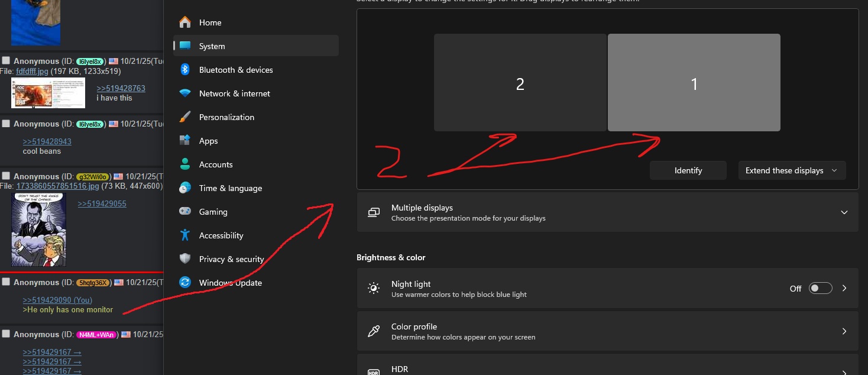The height and width of the screenshot is (375, 868).
Task: Expand the fdfdfff.jpg thumbnail image
Action: [x=48, y=93]
